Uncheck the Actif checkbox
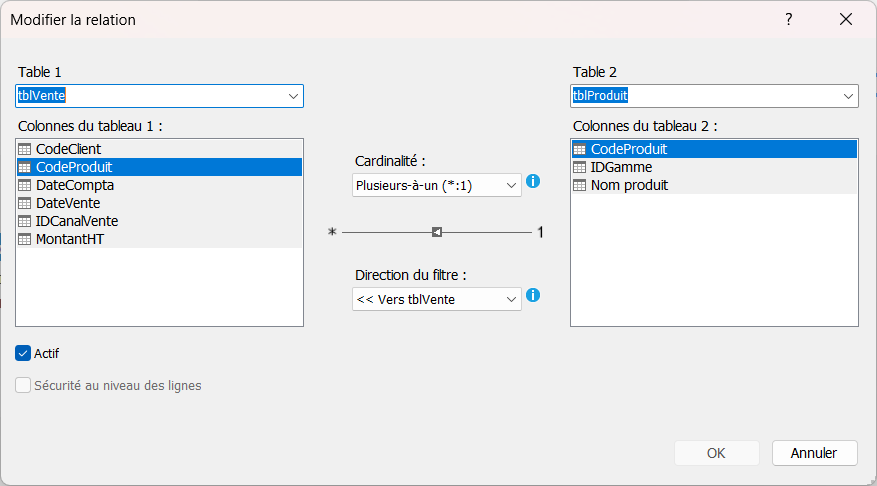Screen dimensions: 877x486 click(x=23, y=353)
